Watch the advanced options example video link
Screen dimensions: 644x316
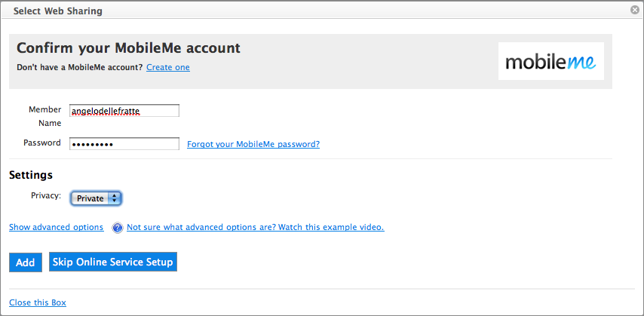[255, 227]
